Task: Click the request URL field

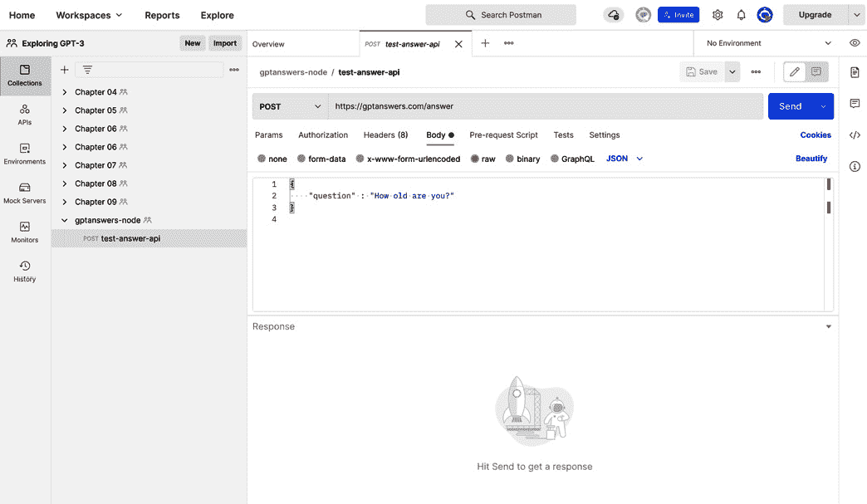Action: (x=540, y=105)
